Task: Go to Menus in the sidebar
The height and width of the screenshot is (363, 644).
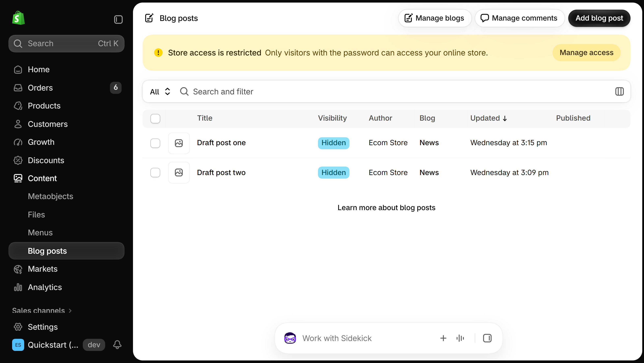Action: coord(40,233)
